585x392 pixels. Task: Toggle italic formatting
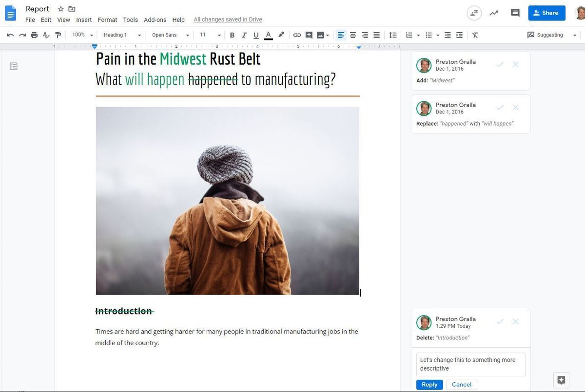[244, 35]
